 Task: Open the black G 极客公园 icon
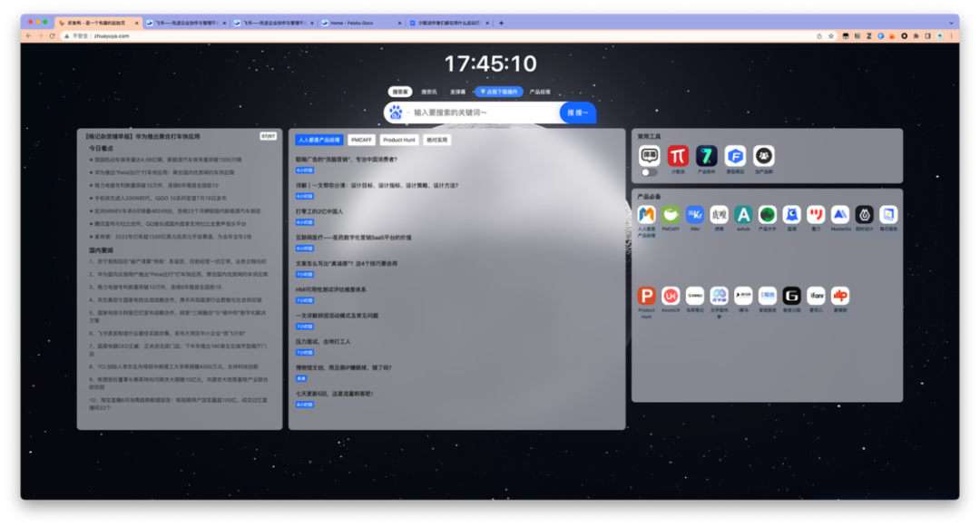pos(791,296)
